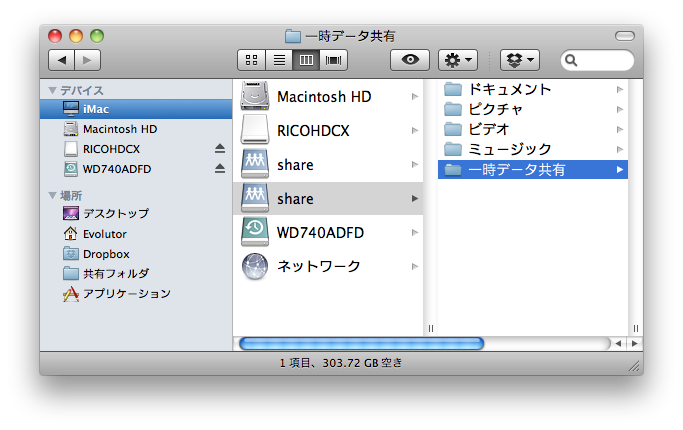Click the ネットワーク globe icon
Image resolution: width=683 pixels, height=430 pixels.
click(255, 266)
